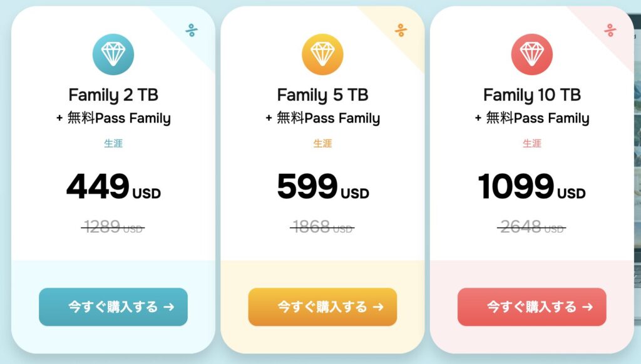Click the 449 USD price
Viewport: 641px width, 364px height.
113,187
